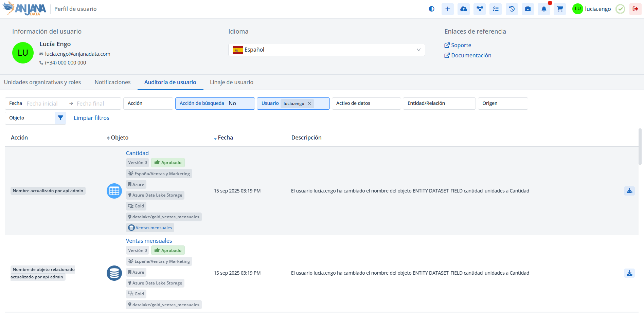Switch to the Notificaciones tab
The image size is (644, 313).
112,82
